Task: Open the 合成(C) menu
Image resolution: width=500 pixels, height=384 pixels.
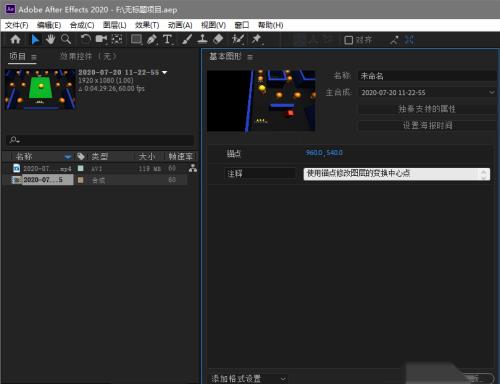Action: click(82, 25)
